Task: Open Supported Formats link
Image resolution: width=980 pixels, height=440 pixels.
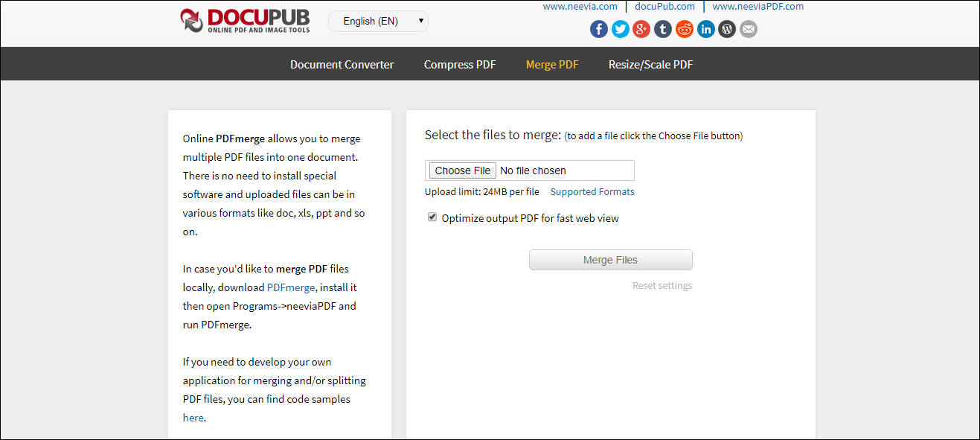Action: pyautogui.click(x=592, y=192)
